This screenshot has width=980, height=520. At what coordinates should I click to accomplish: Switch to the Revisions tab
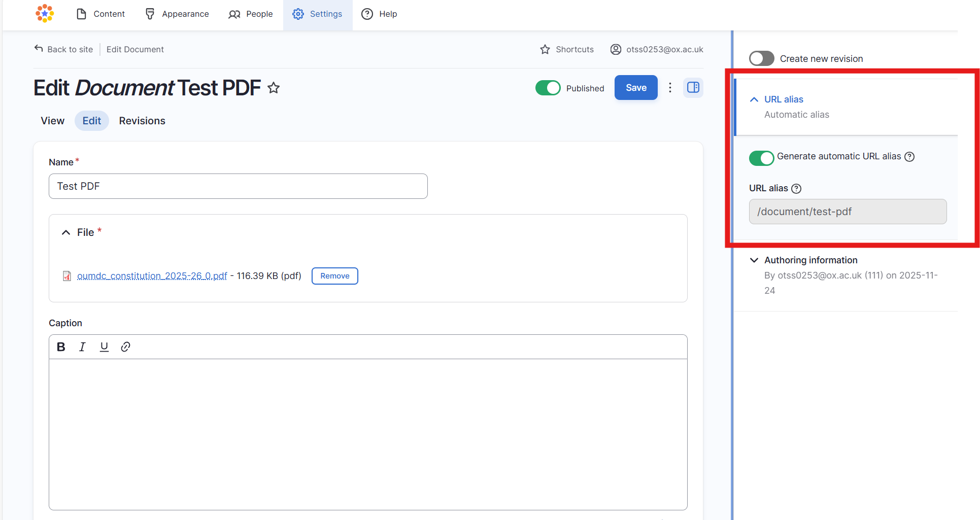click(x=142, y=121)
